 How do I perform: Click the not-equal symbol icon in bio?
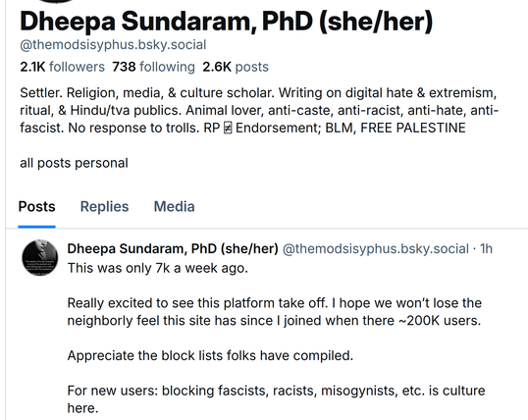coord(228,128)
